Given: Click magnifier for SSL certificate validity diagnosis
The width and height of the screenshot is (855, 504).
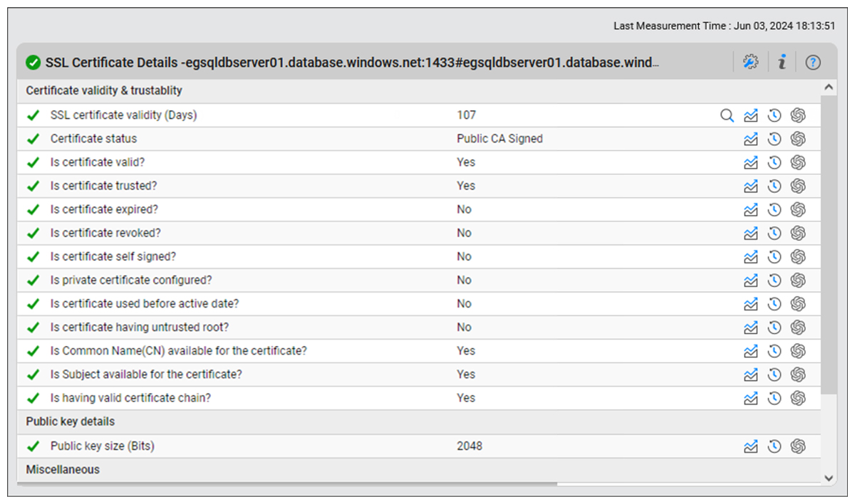Looking at the screenshot, I should pyautogui.click(x=727, y=115).
